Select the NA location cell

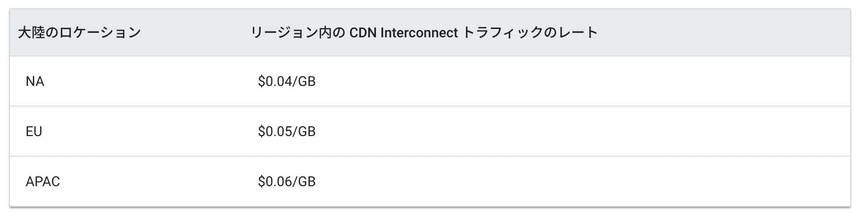point(35,81)
